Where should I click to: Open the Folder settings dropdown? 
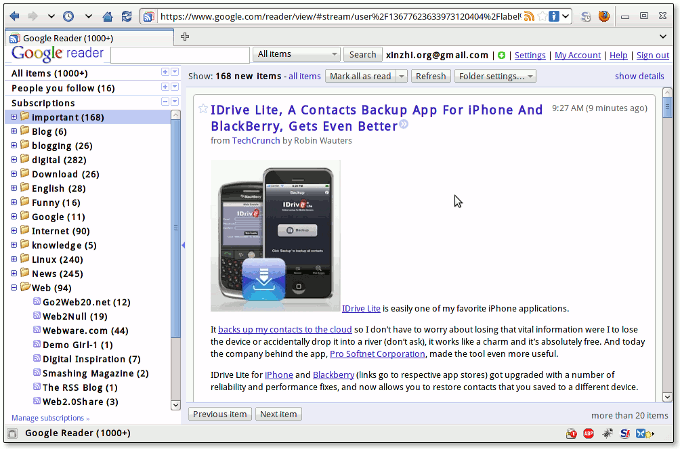pyautogui.click(x=495, y=76)
